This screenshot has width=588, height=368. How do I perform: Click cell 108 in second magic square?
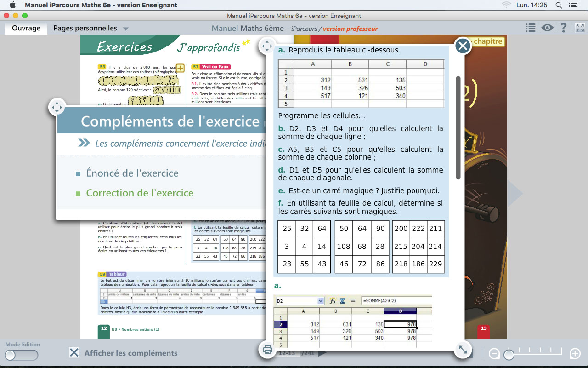[344, 246]
